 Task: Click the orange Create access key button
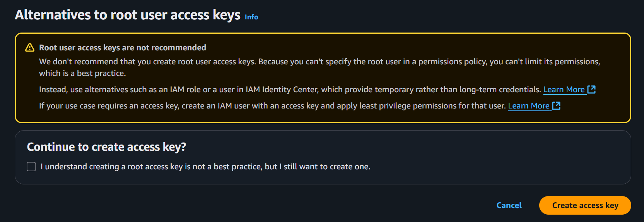(585, 205)
